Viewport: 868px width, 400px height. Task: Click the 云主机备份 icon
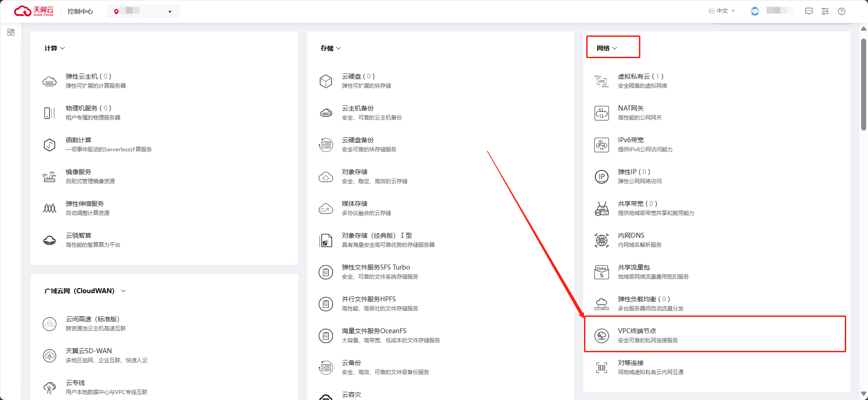(x=326, y=113)
